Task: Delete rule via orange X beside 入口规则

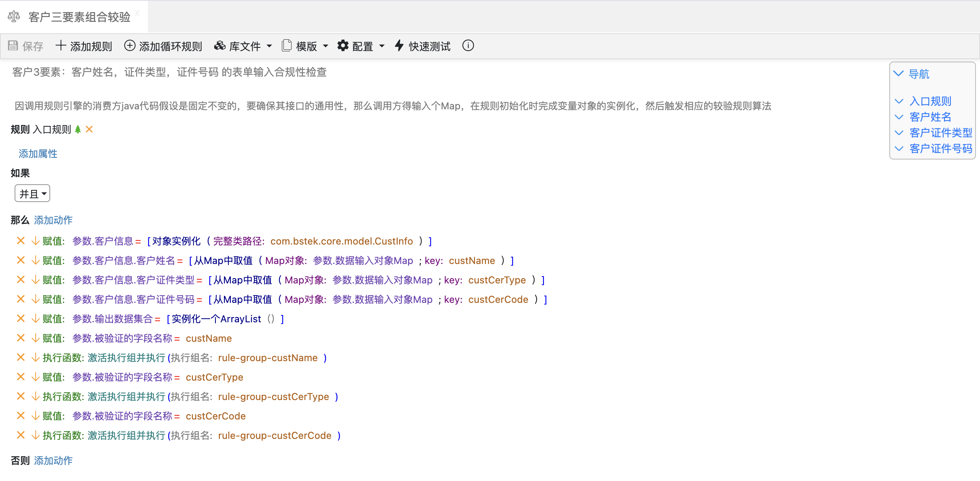Action: (x=89, y=130)
